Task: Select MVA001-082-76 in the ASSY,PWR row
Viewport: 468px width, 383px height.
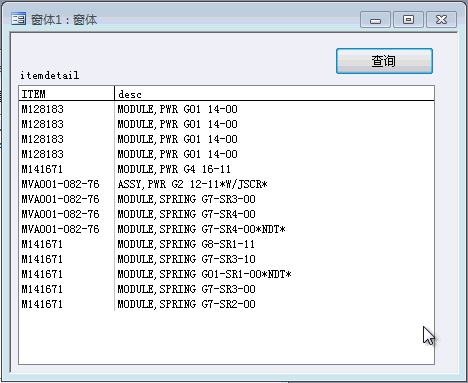Action: (x=60, y=184)
